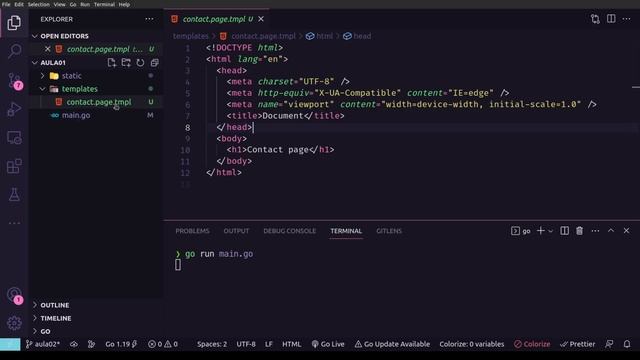Viewport: 640px width, 360px height.
Task: Change file encoding UTF-8
Action: (x=246, y=344)
